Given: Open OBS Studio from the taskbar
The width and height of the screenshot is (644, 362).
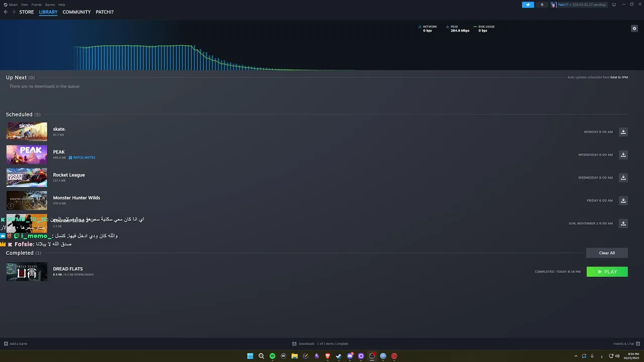Looking at the screenshot, I should [372, 356].
